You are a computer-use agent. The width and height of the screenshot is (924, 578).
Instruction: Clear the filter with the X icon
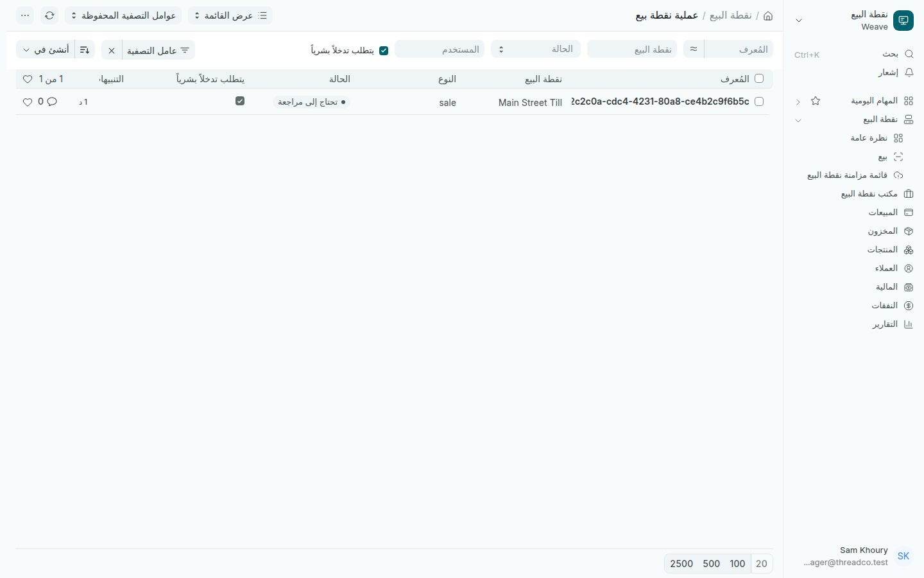(112, 50)
